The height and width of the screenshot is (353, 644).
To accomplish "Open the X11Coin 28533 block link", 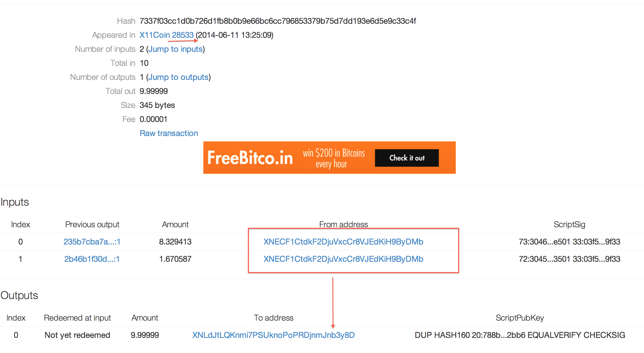I will tap(166, 35).
